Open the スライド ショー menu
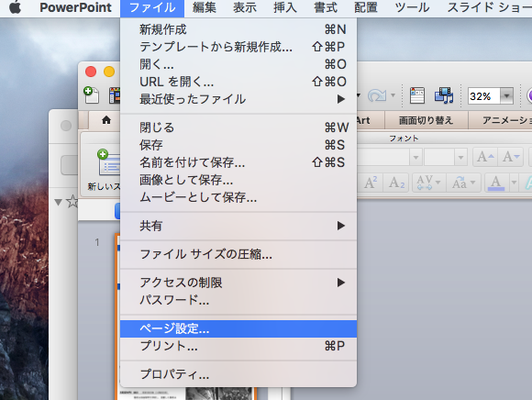The height and width of the screenshot is (400, 532). click(x=489, y=7)
